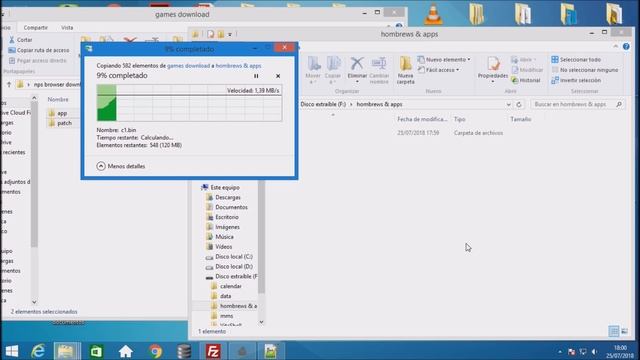Open Vídeos in the navigation tree
Screen dimensions: 640x360
point(219,247)
